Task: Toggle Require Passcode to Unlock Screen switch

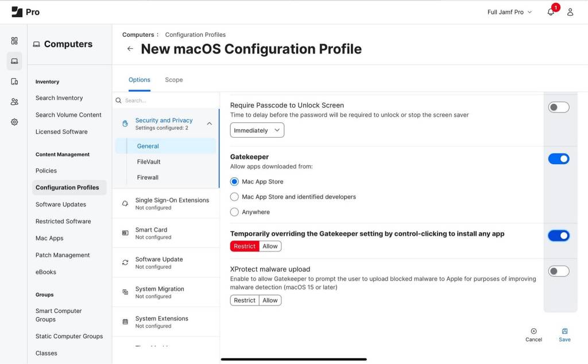Action: coord(558,107)
